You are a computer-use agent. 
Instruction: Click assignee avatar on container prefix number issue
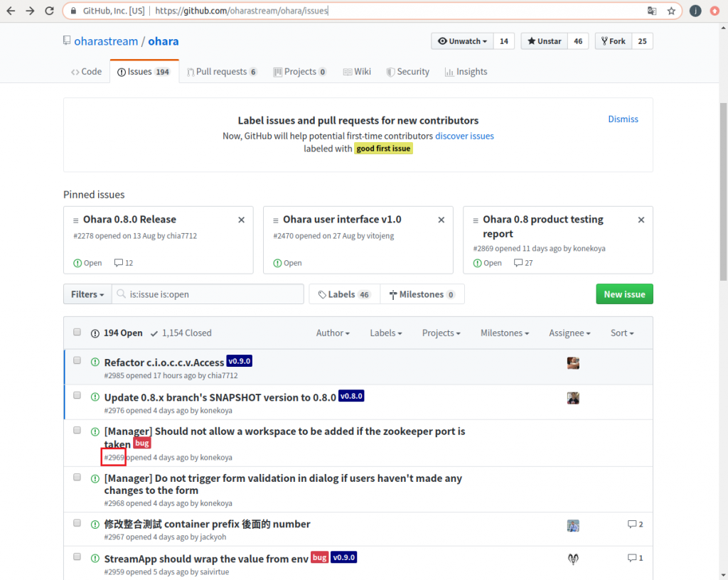pos(573,526)
